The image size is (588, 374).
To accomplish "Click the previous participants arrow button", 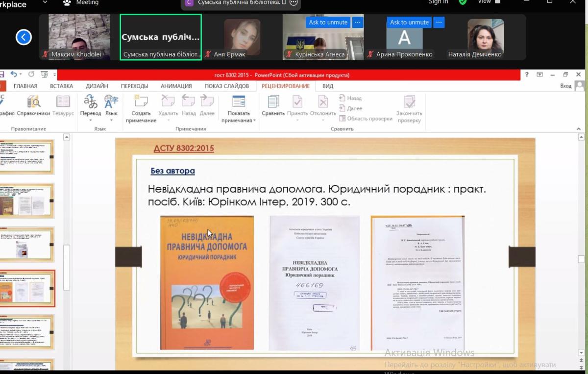I will coord(24,37).
